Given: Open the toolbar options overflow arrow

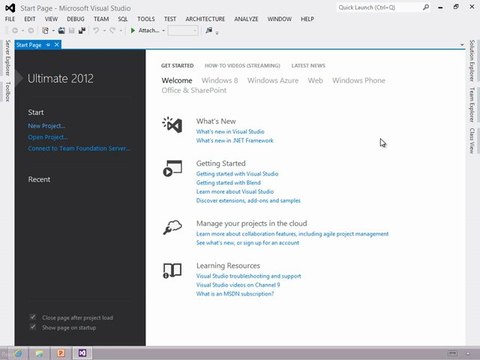Looking at the screenshot, I should point(217,33).
